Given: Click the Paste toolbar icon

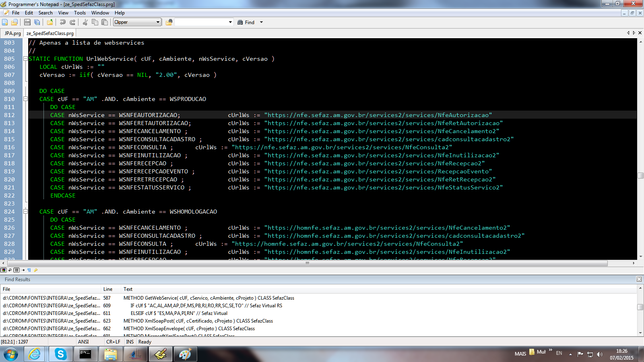Looking at the screenshot, I should coord(105,22).
